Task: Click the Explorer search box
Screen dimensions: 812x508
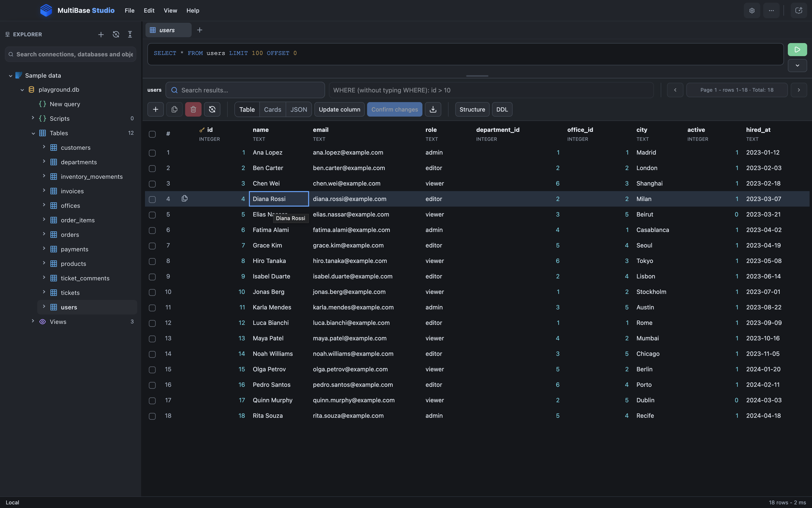Action: click(71, 54)
